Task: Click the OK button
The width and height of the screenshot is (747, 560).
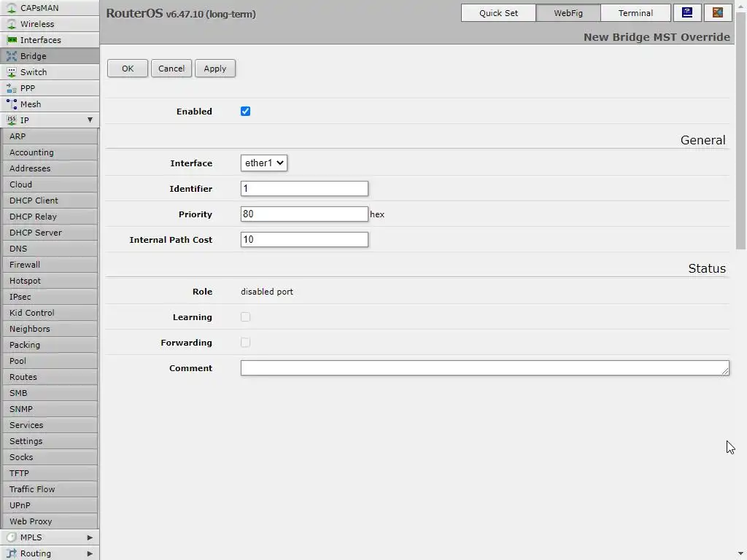Action: click(x=128, y=69)
